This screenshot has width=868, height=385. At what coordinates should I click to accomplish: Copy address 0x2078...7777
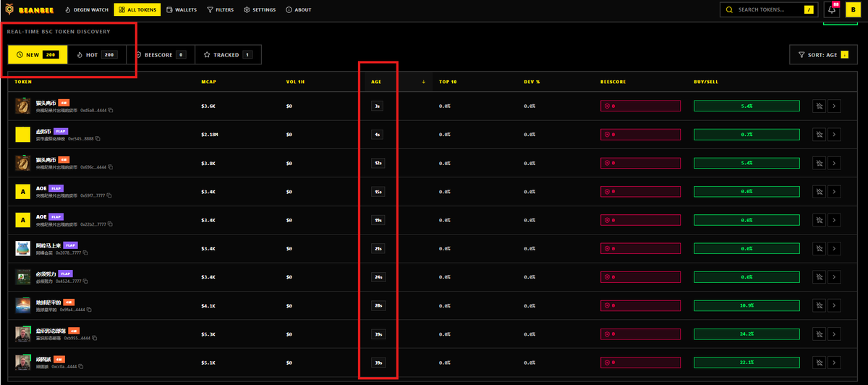pos(85,253)
